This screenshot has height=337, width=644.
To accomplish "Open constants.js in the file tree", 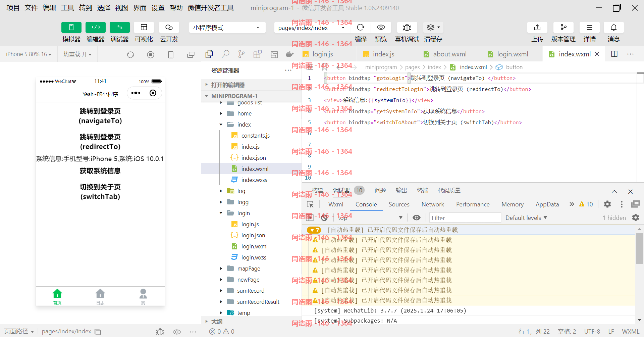I will coord(252,136).
